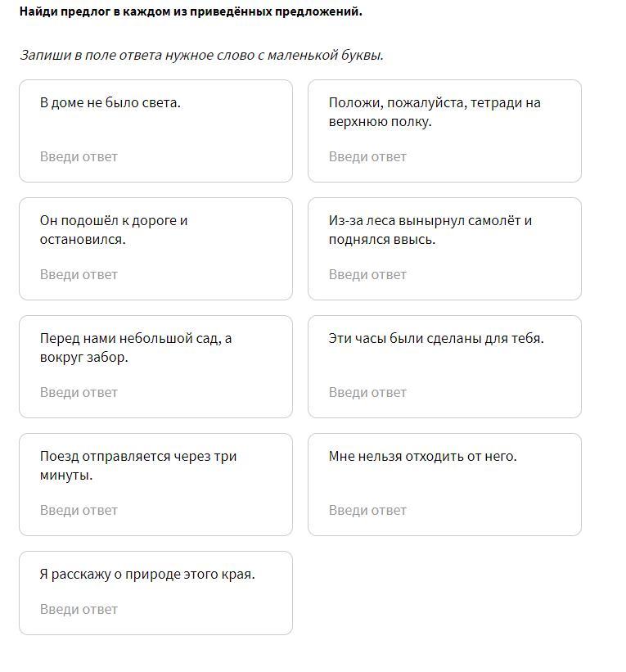This screenshot has width=626, height=672.
Task: Click the sentence "Я расскажу о природе этого края."
Action: [147, 574]
